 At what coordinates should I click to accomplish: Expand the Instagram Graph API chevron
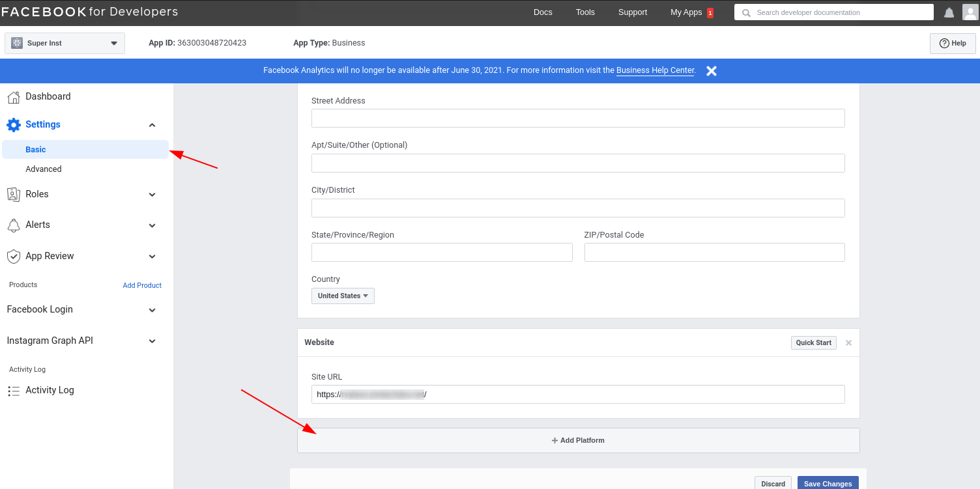click(x=152, y=341)
